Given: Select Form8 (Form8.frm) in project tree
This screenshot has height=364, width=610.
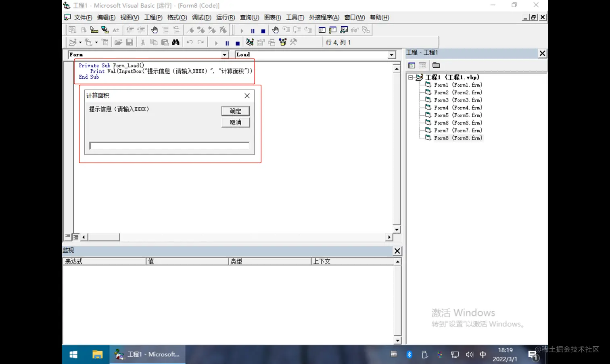Looking at the screenshot, I should 458,138.
